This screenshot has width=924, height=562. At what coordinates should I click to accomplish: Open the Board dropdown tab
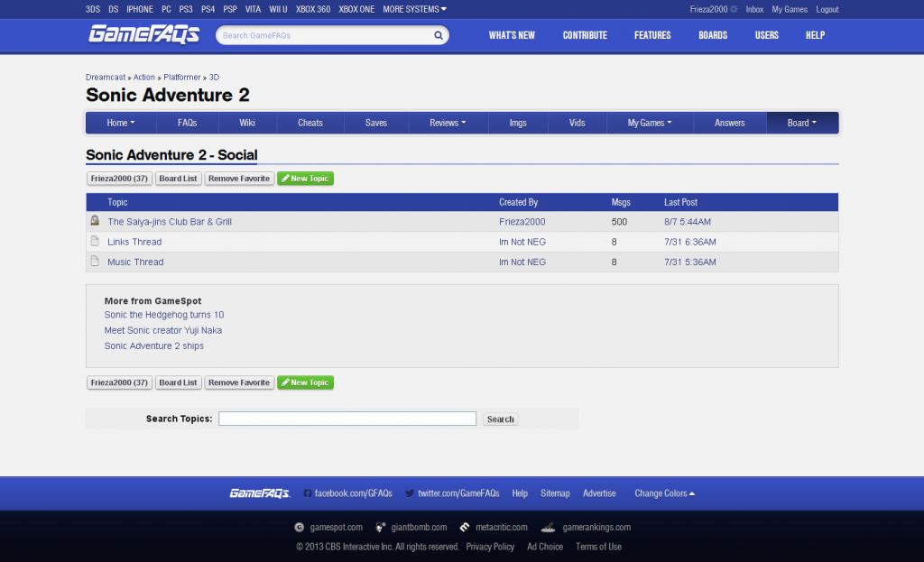[802, 123]
